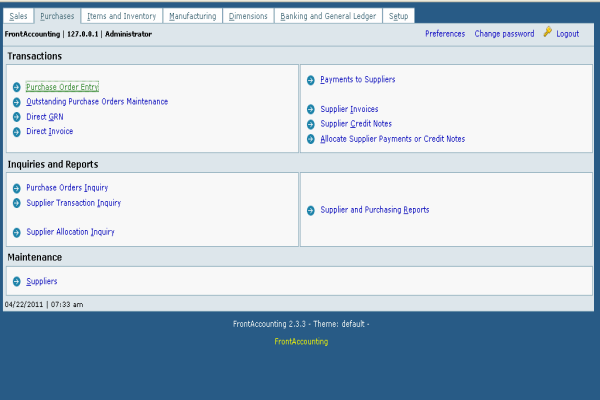The height and width of the screenshot is (400, 600).
Task: Open Purchase Orders Inquiry
Action: tap(67, 188)
